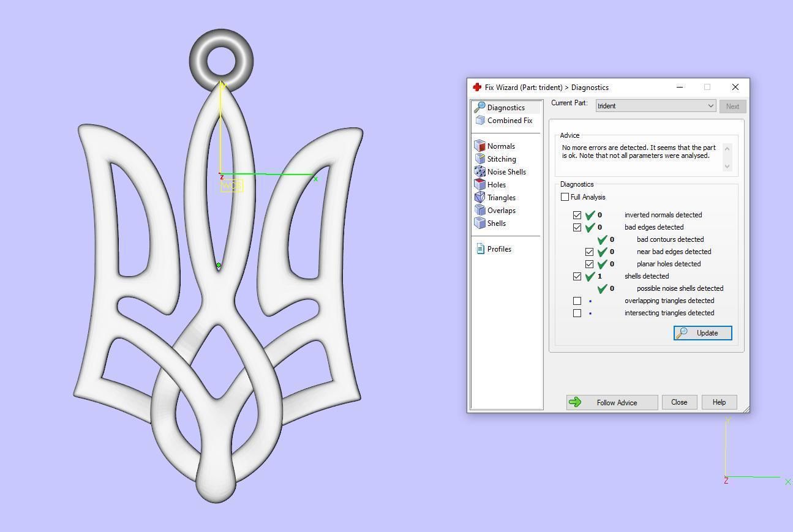The width and height of the screenshot is (793, 532).
Task: Click the coordinate axis indicator in viewport corner
Action: click(756, 452)
